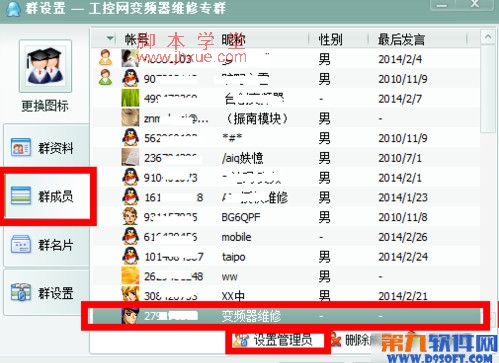Click the group avatar graduates icon

[x=45, y=66]
